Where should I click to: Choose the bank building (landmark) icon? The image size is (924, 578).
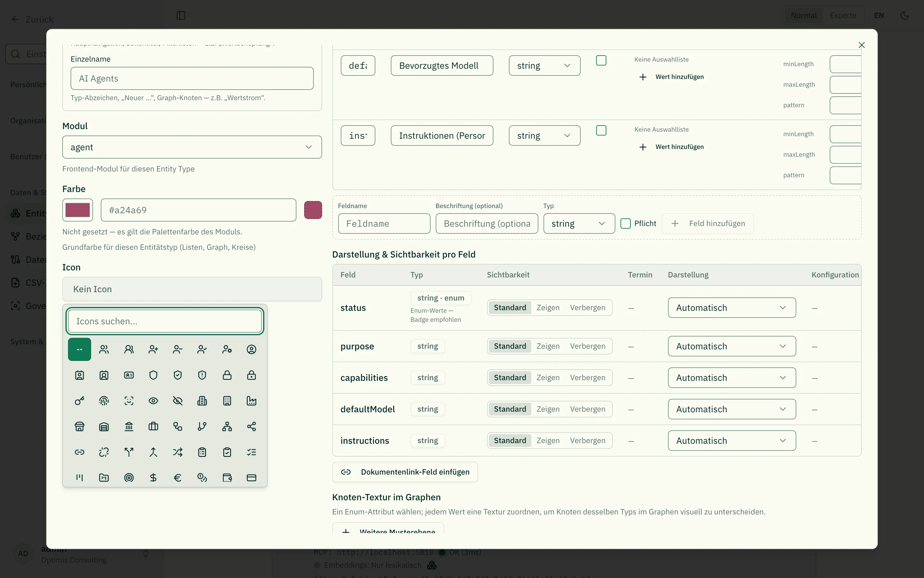[x=129, y=426]
